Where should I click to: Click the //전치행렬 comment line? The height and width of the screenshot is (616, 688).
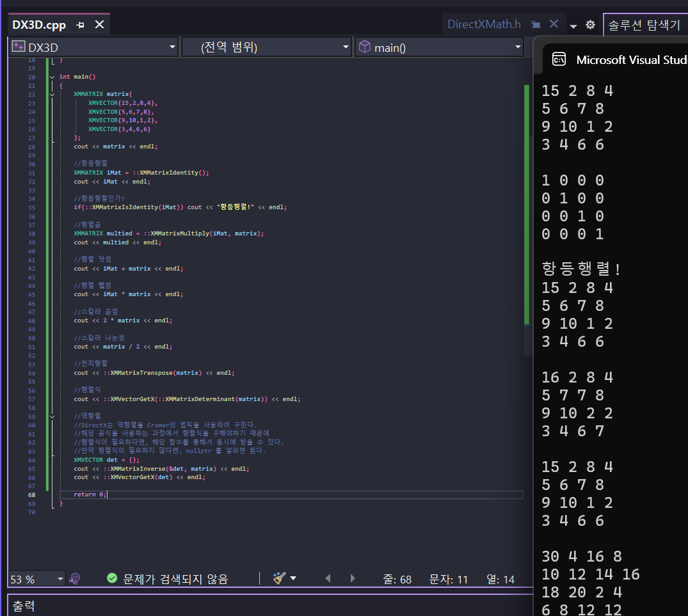90,364
